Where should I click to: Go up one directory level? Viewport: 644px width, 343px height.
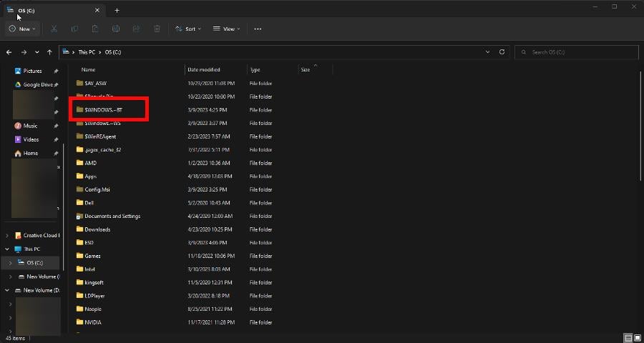point(49,52)
